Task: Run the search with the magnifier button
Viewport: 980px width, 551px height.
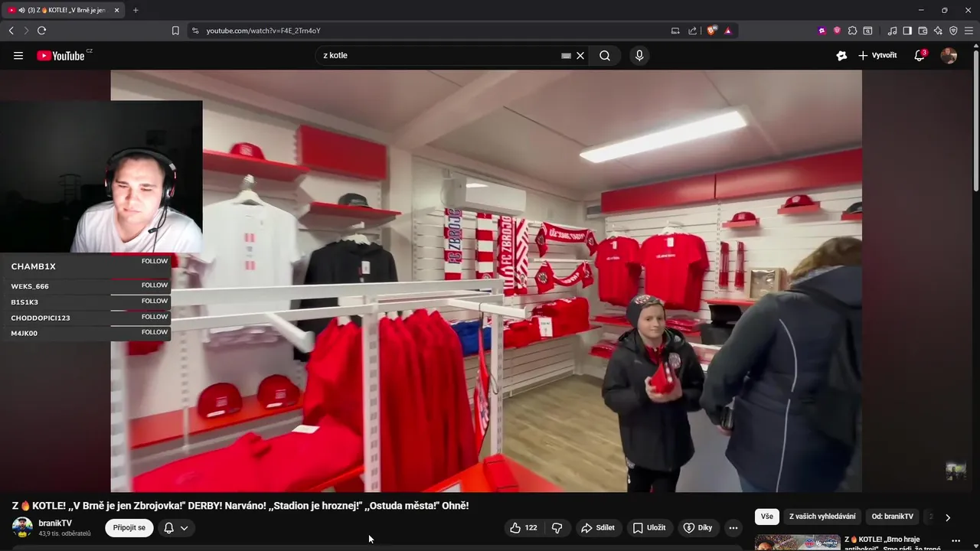Action: 605,55
